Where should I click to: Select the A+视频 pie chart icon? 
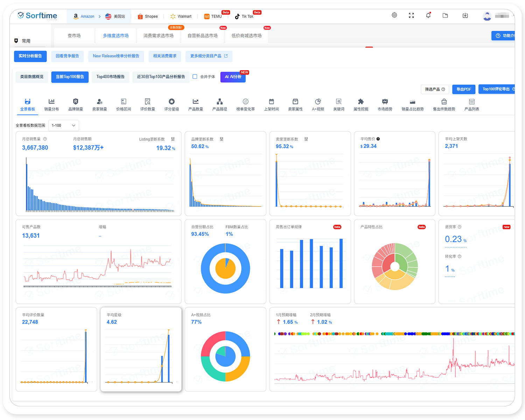tap(318, 102)
